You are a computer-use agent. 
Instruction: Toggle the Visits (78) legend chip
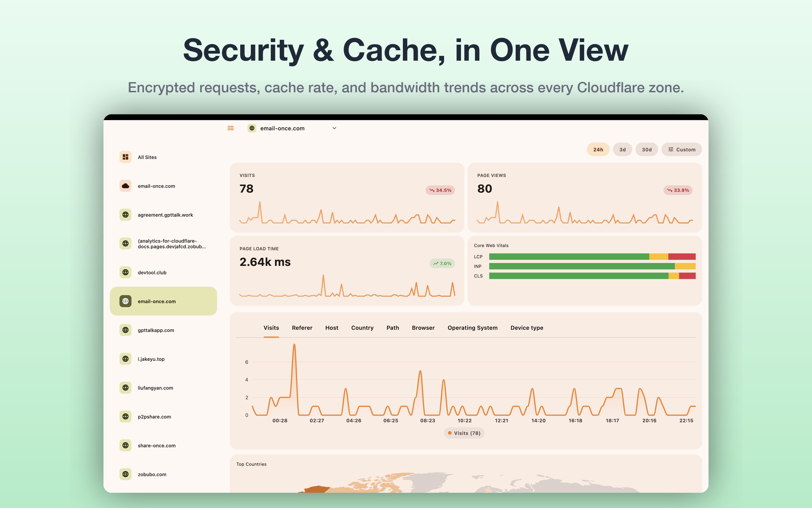click(x=464, y=433)
